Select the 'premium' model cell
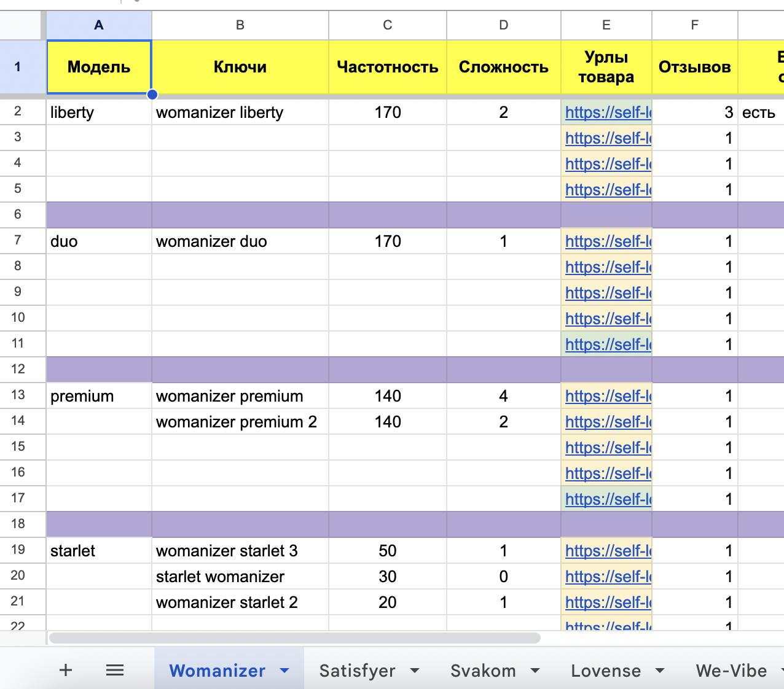Image resolution: width=784 pixels, height=689 pixels. pyautogui.click(x=99, y=396)
